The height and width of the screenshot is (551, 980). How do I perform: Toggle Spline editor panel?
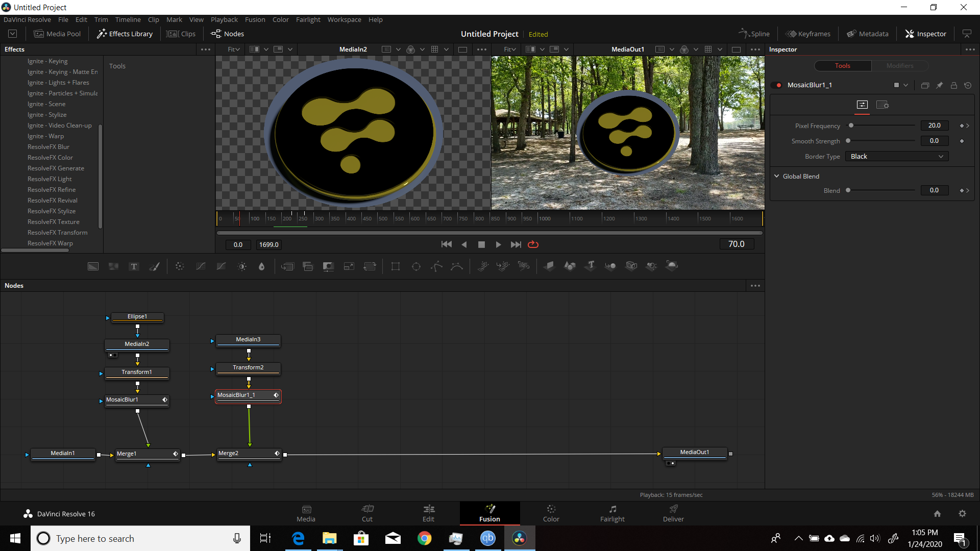tap(754, 34)
